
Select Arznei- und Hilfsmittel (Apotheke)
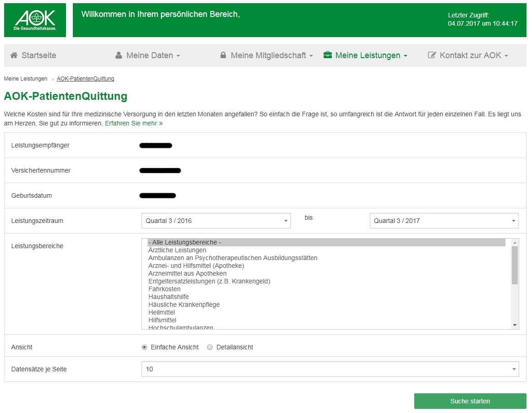click(326, 266)
